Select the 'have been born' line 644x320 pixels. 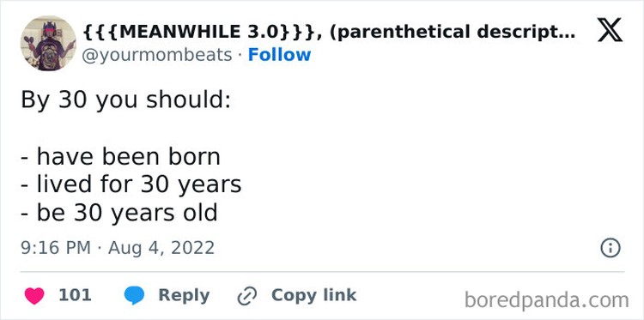129,157
